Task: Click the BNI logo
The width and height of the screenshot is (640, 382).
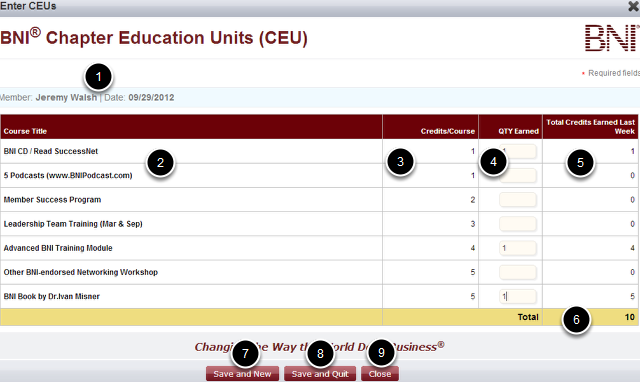Action: 612,38
